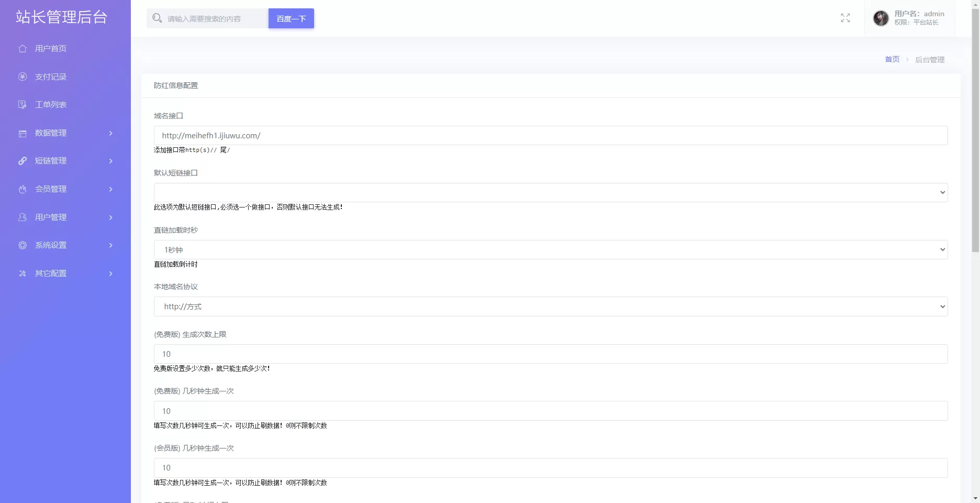Click the admin user avatar

[881, 18]
